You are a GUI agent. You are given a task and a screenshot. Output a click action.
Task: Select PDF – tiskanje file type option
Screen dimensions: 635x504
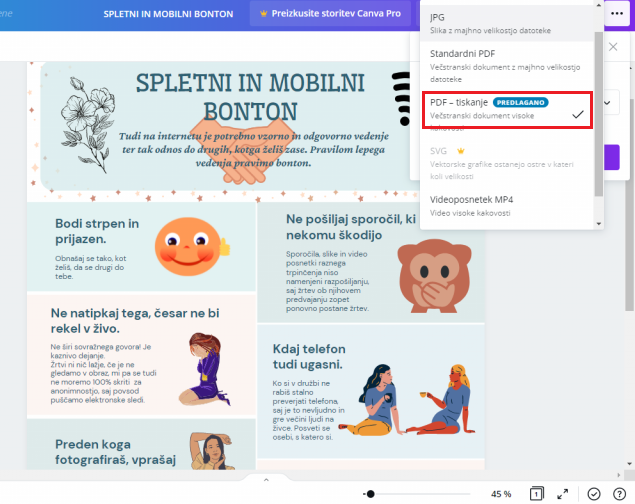click(507, 110)
